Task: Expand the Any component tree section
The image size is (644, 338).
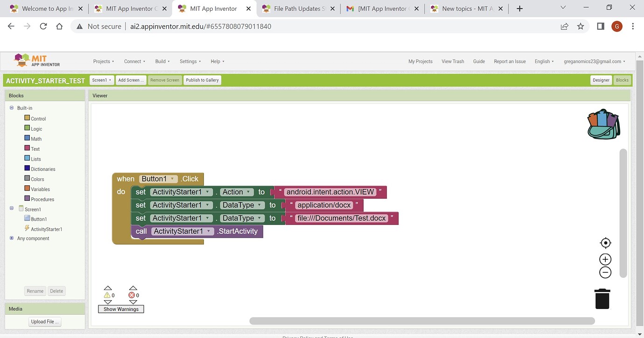Action: tap(11, 238)
